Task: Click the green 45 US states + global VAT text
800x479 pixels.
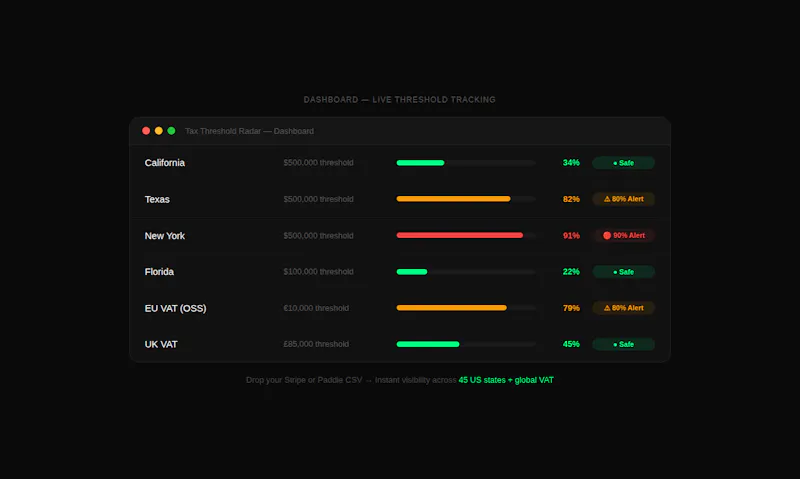Action: point(506,380)
